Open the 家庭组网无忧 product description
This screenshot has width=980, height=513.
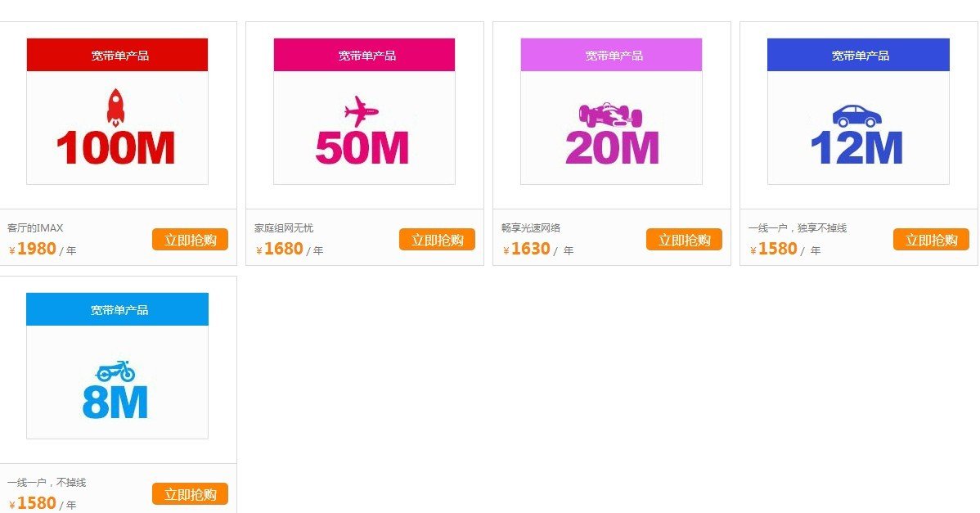pyautogui.click(x=284, y=228)
